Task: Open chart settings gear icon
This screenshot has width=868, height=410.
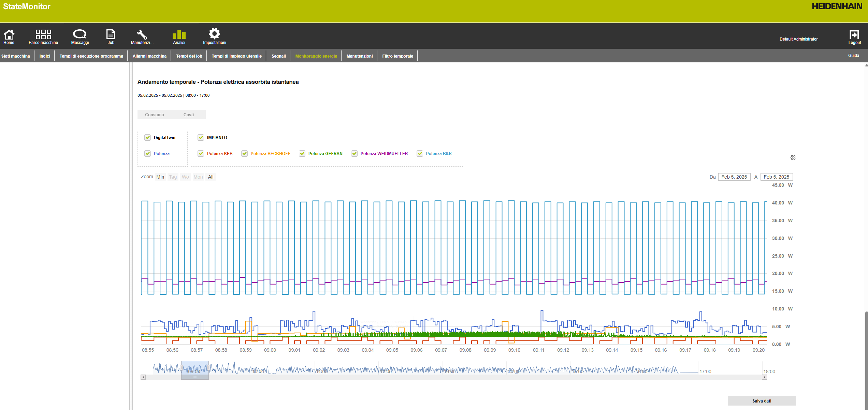Action: [x=793, y=157]
